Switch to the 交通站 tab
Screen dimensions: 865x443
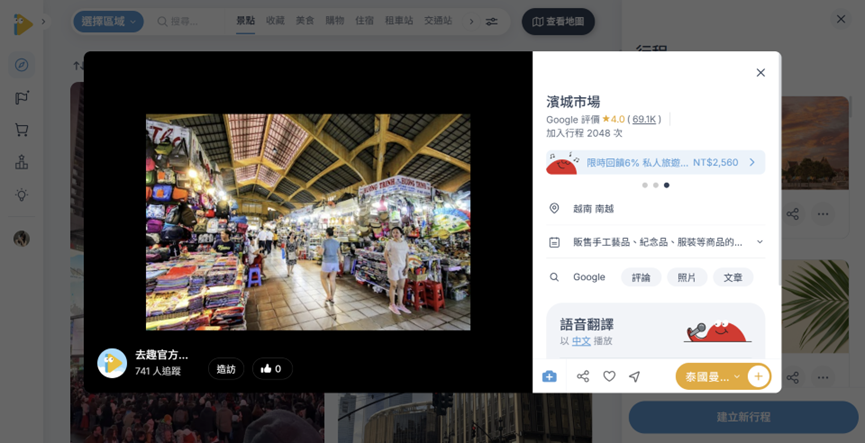(x=438, y=21)
